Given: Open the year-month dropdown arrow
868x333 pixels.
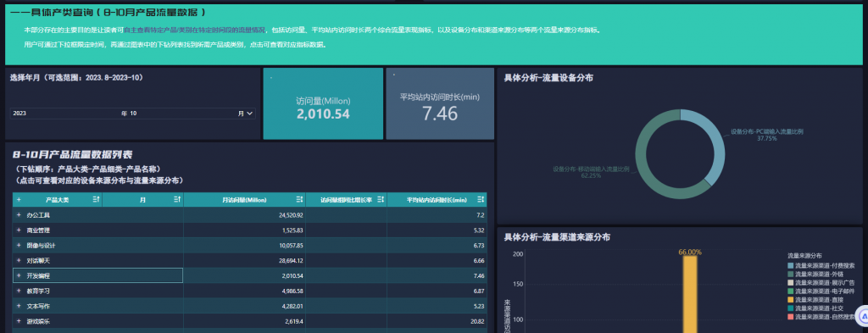Looking at the screenshot, I should point(251,114).
